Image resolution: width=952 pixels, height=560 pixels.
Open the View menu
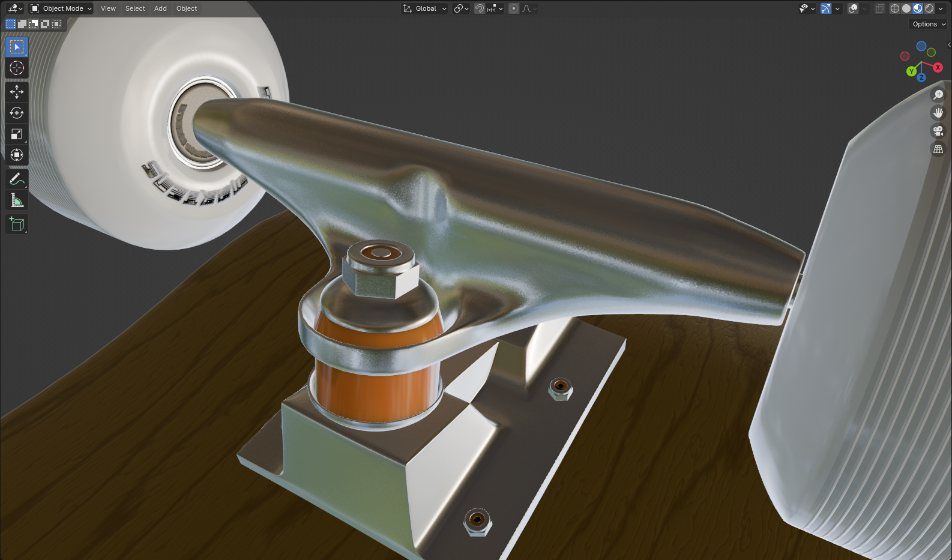(x=108, y=8)
